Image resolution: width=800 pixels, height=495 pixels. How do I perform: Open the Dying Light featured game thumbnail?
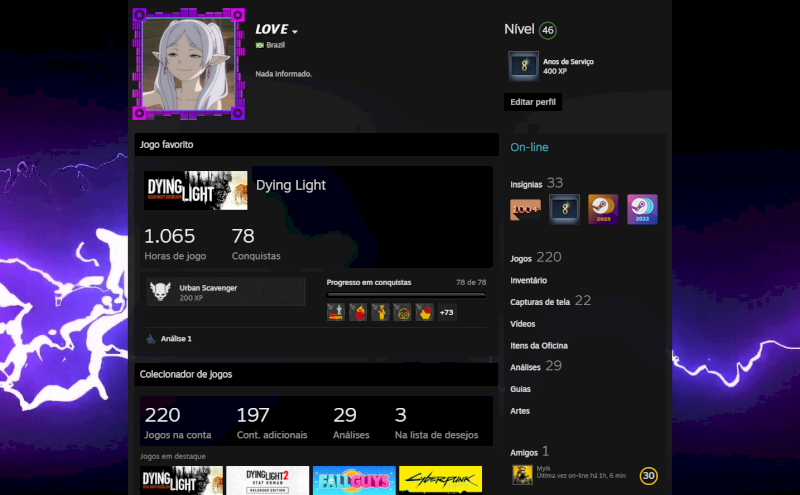coord(182,480)
